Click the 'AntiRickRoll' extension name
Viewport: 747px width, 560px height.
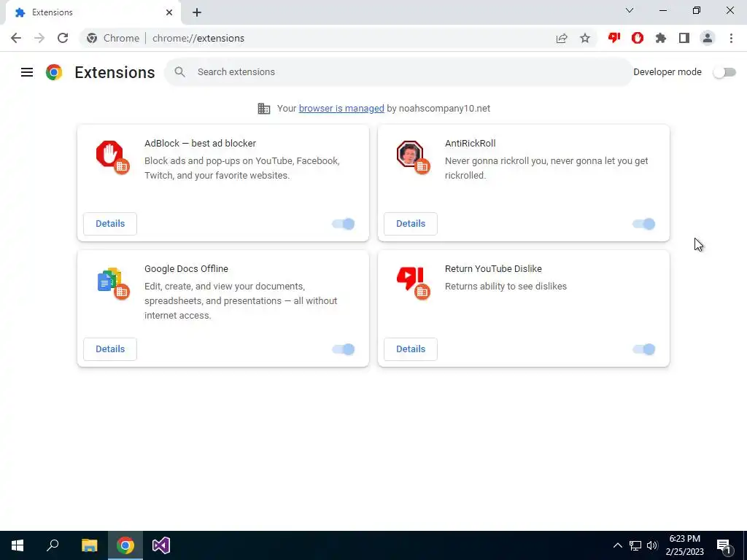point(471,144)
